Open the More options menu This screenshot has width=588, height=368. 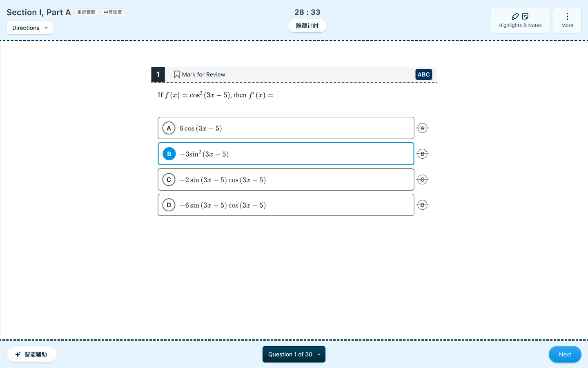click(x=567, y=20)
